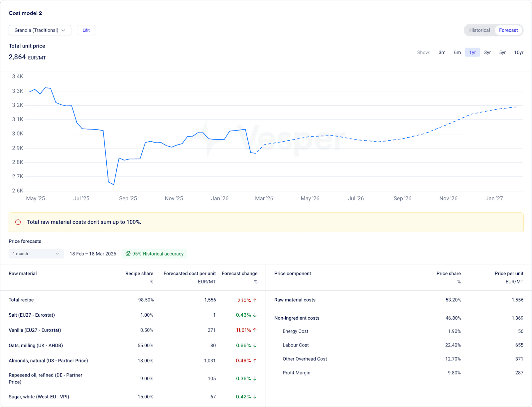Select the Forecast toggle option

point(508,30)
